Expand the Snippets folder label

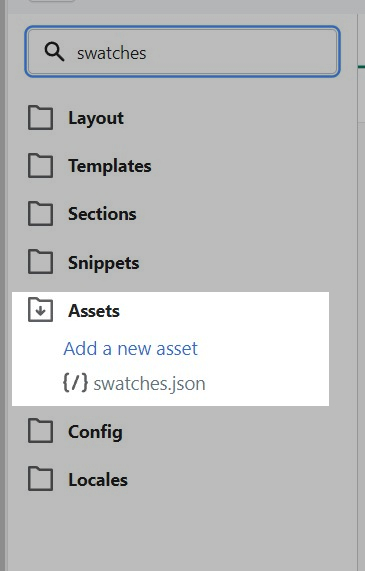point(104,263)
